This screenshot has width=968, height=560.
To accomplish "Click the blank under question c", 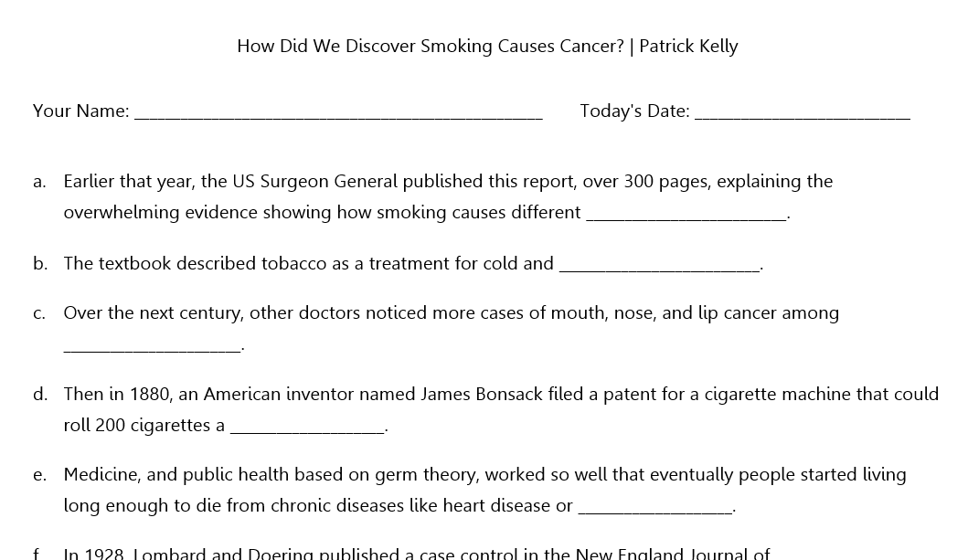I will tap(152, 346).
